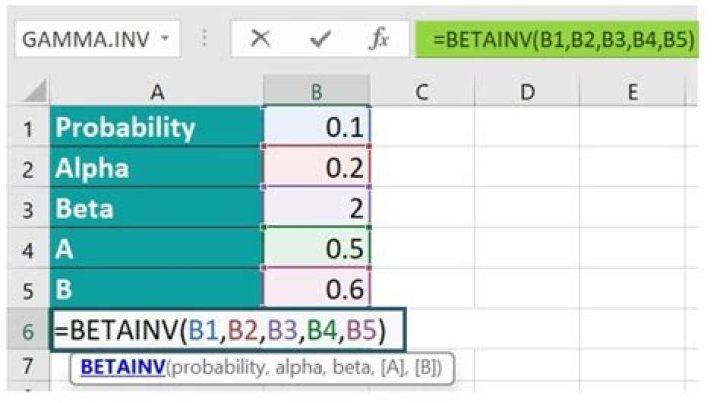Viewport: 720px width, 403px height.
Task: Select column C header
Action: pyautogui.click(x=421, y=92)
